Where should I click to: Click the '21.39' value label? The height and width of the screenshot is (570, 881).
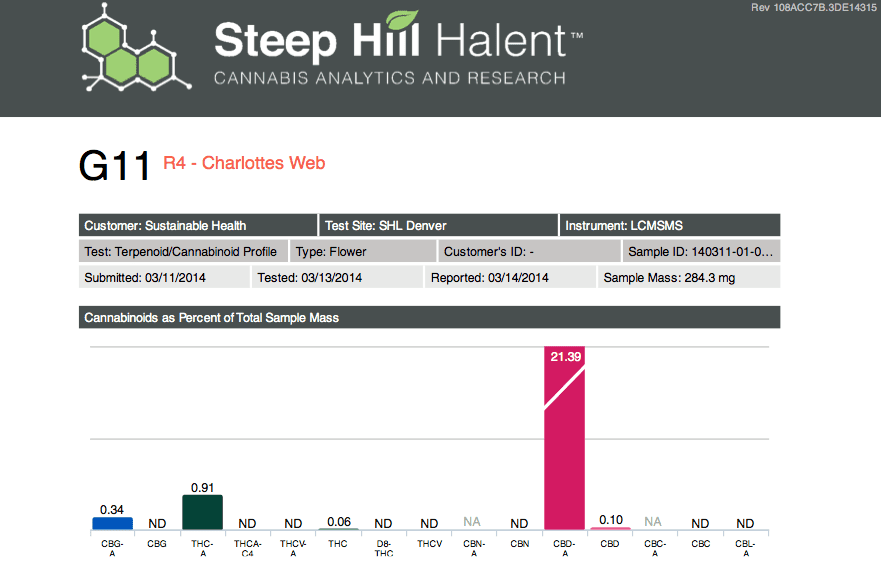[565, 356]
